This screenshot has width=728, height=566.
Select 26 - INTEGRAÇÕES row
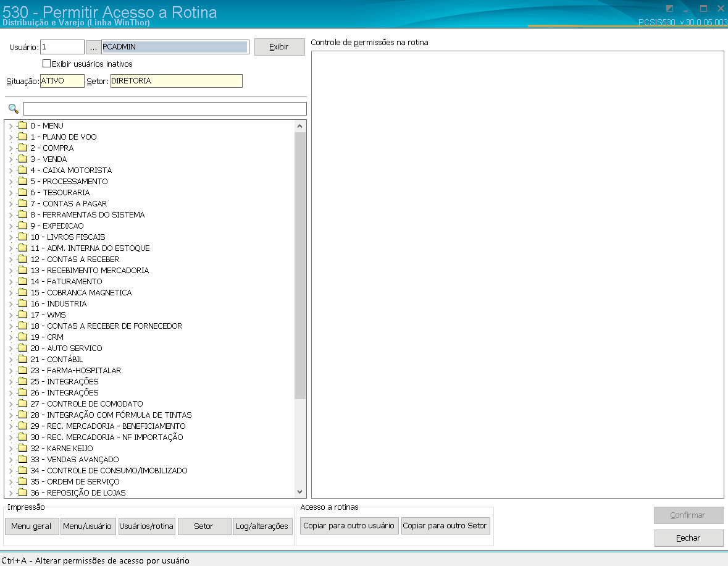(65, 392)
